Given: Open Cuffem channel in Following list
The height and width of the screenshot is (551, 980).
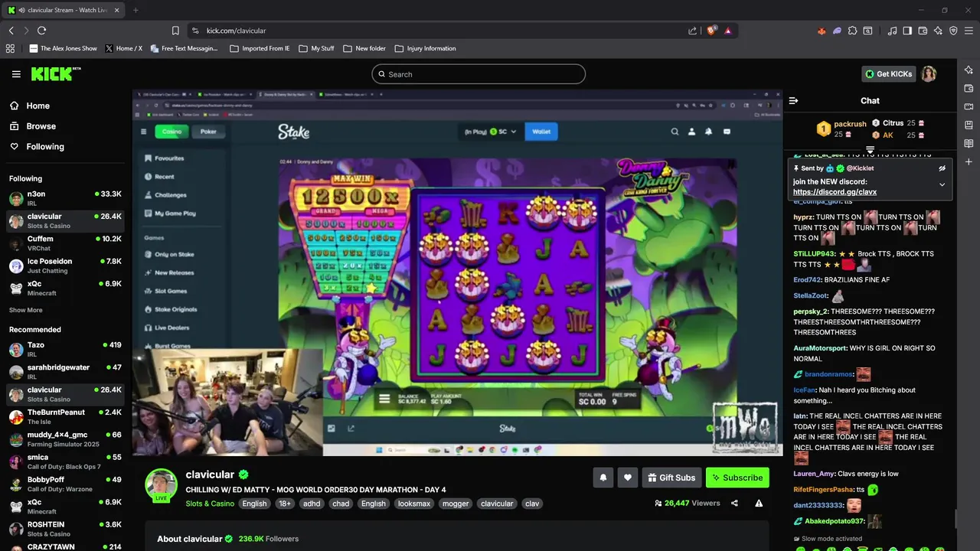Looking at the screenshot, I should click(65, 243).
